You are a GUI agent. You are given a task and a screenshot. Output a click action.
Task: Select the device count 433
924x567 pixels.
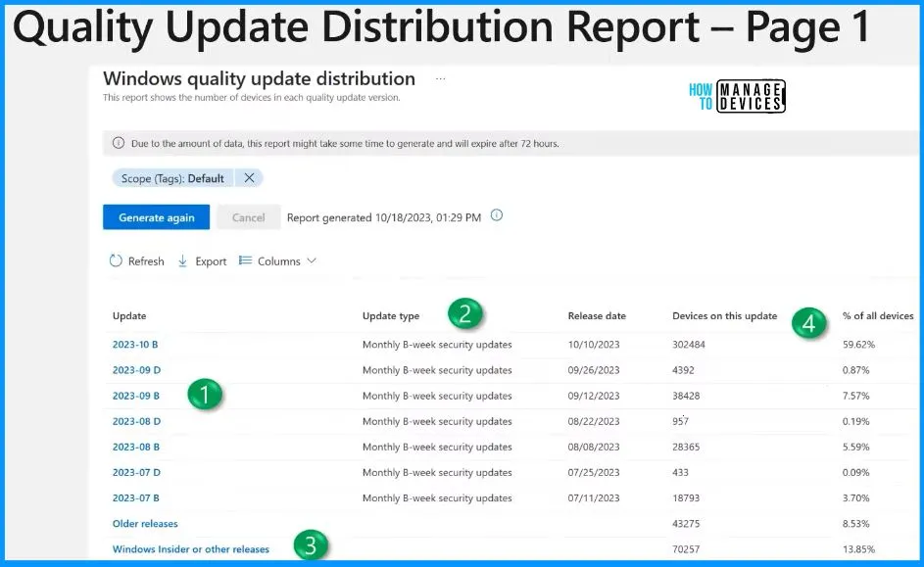(x=681, y=472)
